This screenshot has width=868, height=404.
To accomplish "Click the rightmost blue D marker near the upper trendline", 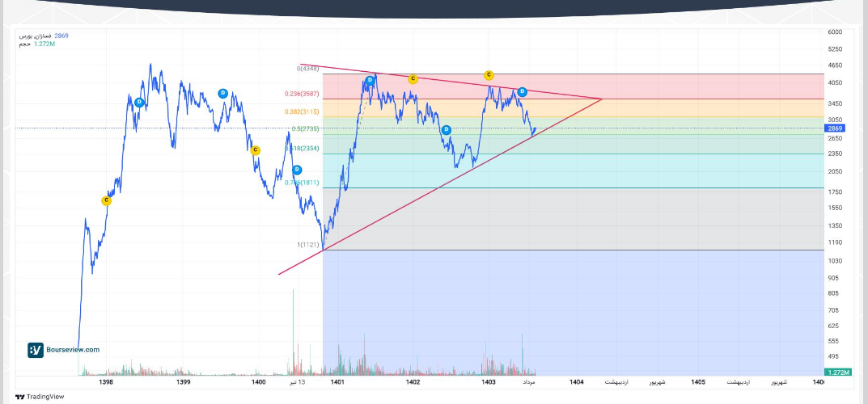I will pos(522,91).
